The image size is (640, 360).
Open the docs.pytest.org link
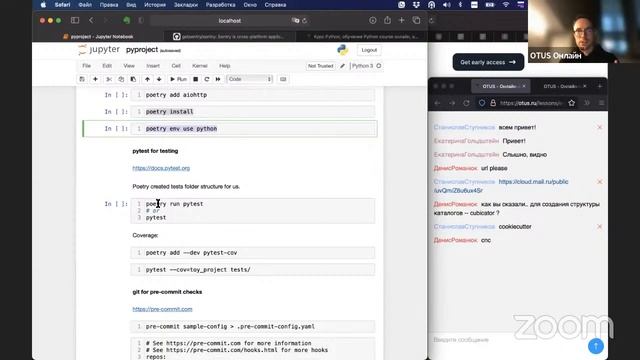(x=161, y=168)
